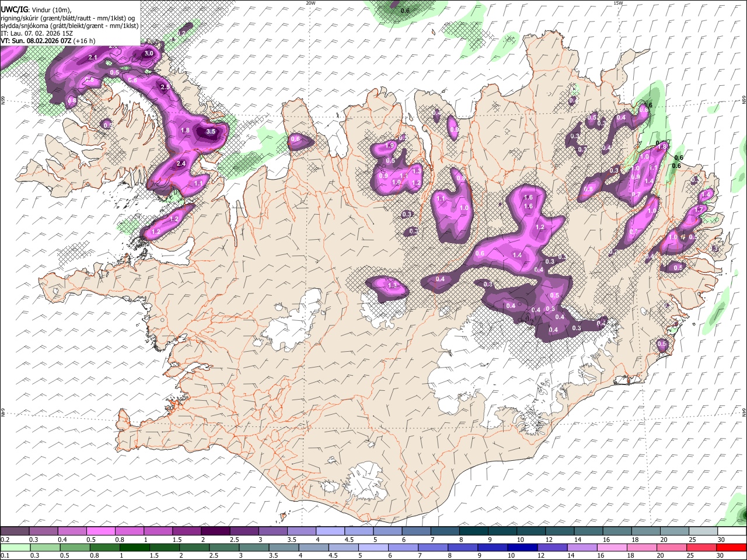
Task: Click light lavender top-row swatch between 4 and 4.5
Action: click(329, 531)
